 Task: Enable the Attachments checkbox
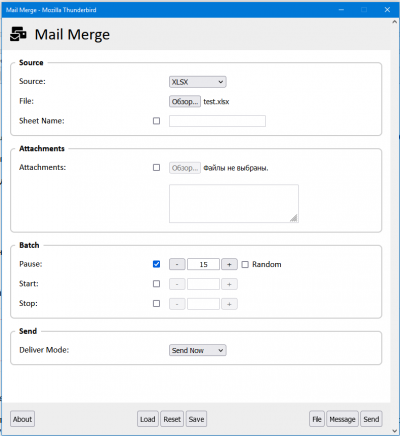coord(156,167)
